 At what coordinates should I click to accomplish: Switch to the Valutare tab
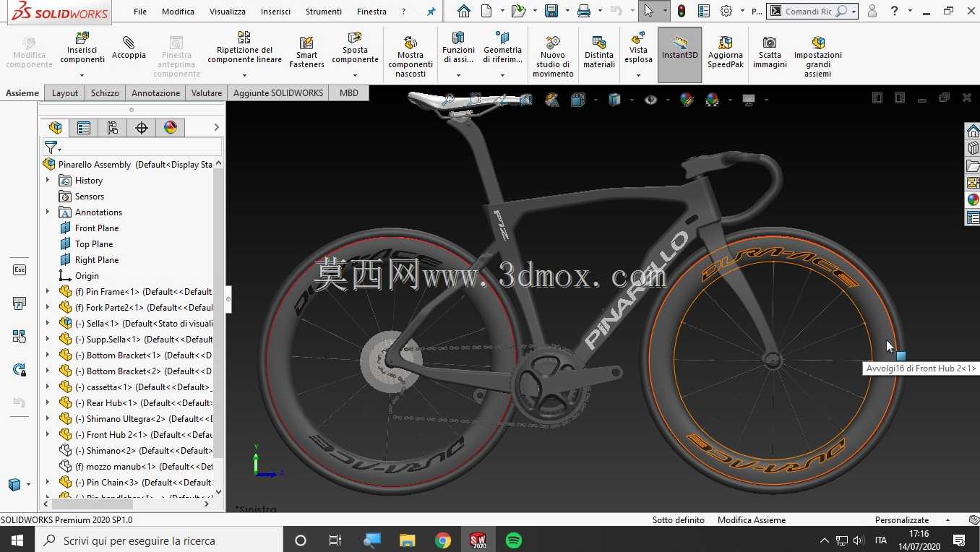[x=207, y=92]
